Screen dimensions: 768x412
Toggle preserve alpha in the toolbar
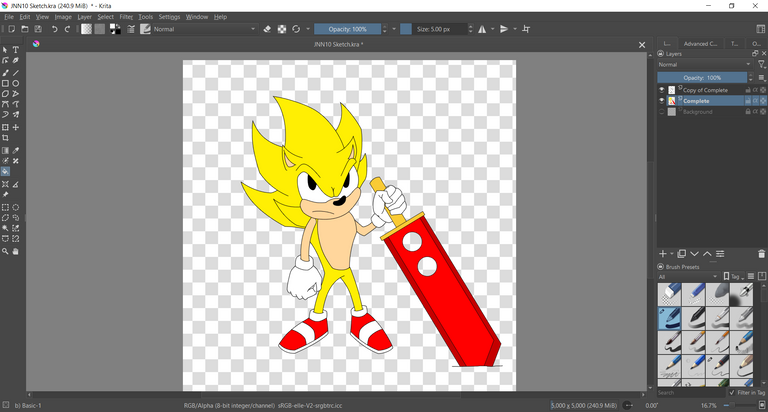(x=282, y=29)
